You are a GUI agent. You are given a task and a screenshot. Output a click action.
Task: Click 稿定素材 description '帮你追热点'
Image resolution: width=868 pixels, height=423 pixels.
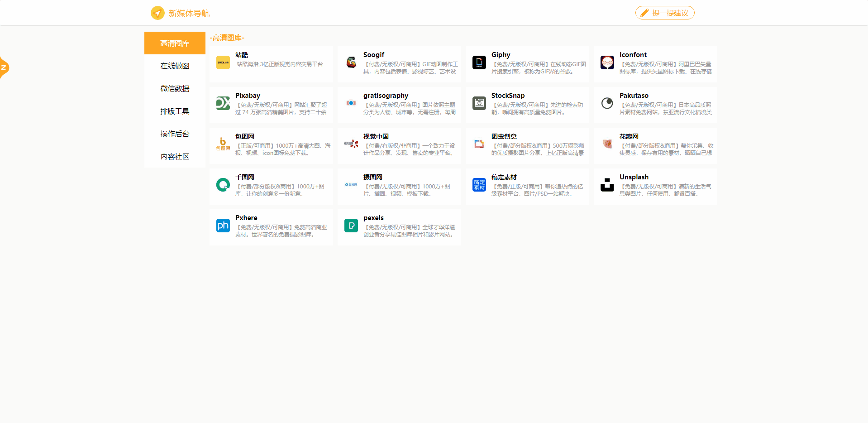click(537, 190)
